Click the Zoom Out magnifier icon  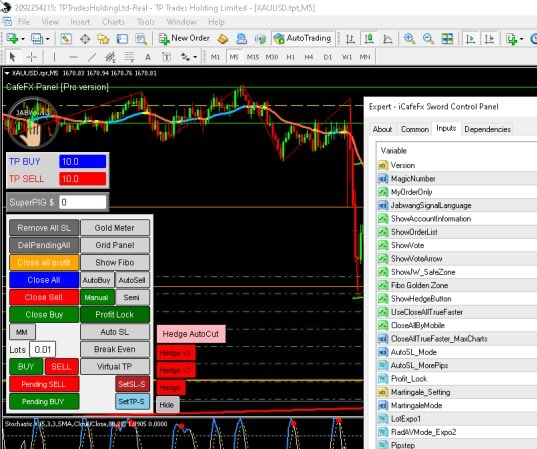point(428,39)
